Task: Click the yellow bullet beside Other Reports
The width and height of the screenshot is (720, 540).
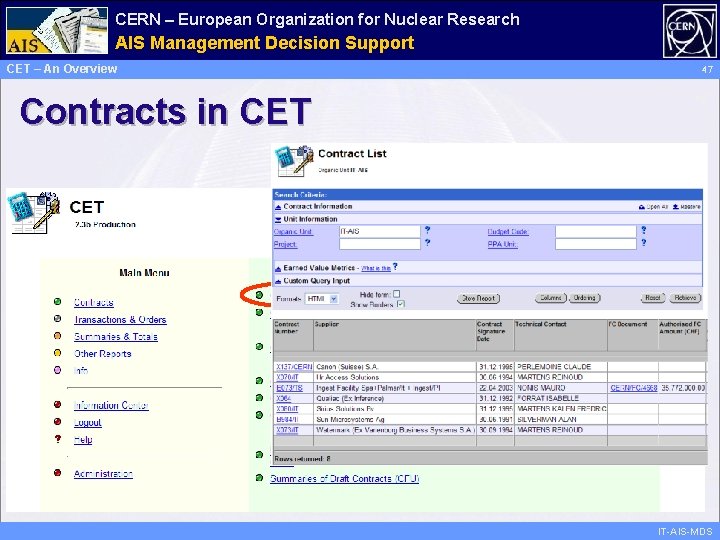Action: point(57,353)
